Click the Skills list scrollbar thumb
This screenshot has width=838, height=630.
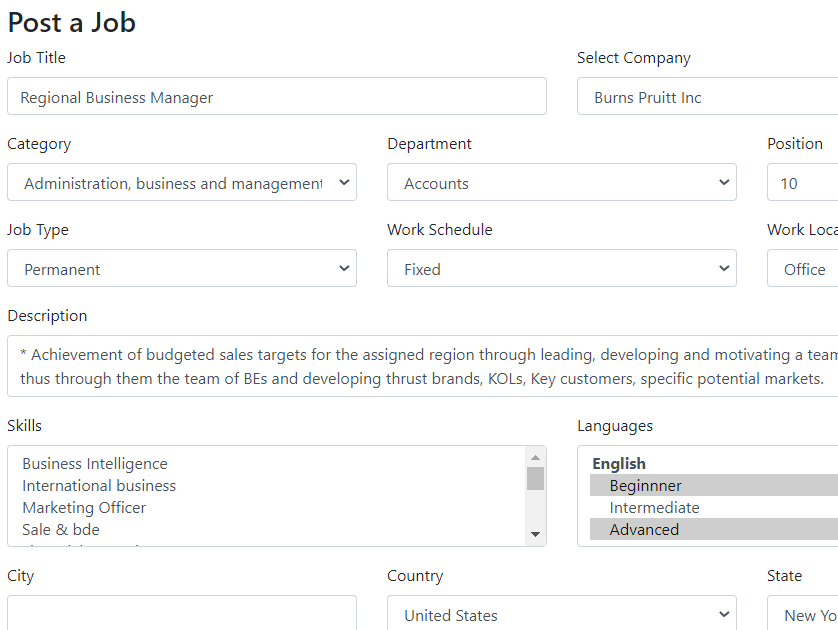click(x=535, y=478)
